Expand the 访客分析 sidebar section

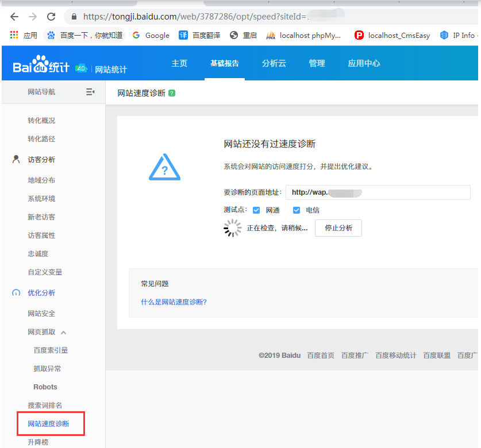point(41,160)
